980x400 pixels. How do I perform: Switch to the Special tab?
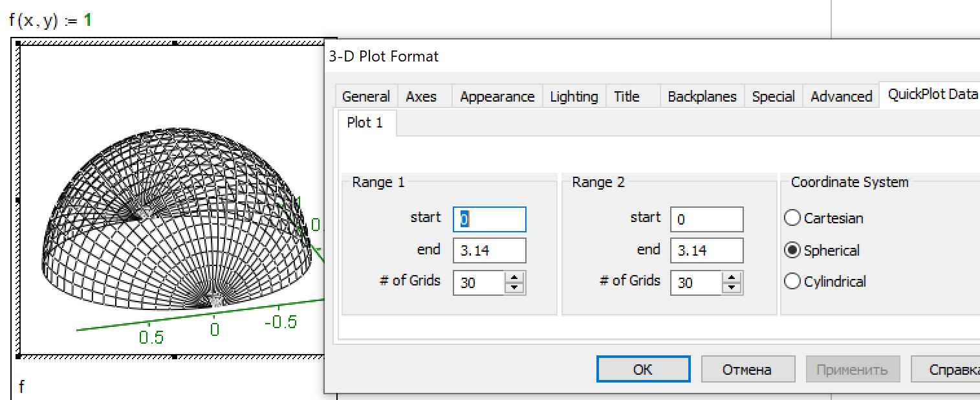pyautogui.click(x=773, y=96)
